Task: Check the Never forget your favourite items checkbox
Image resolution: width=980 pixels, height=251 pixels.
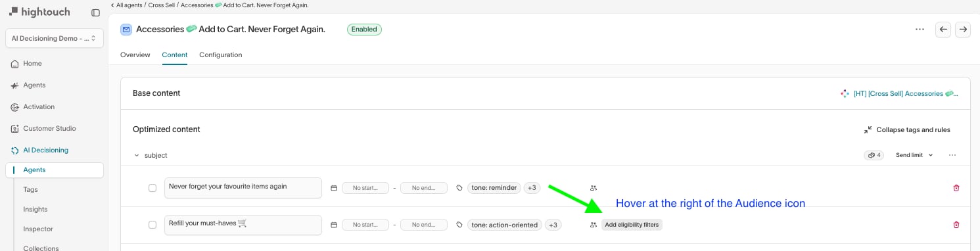Action: pos(152,188)
